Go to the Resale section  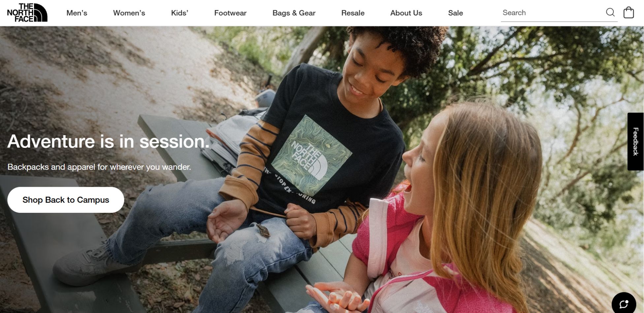(353, 13)
